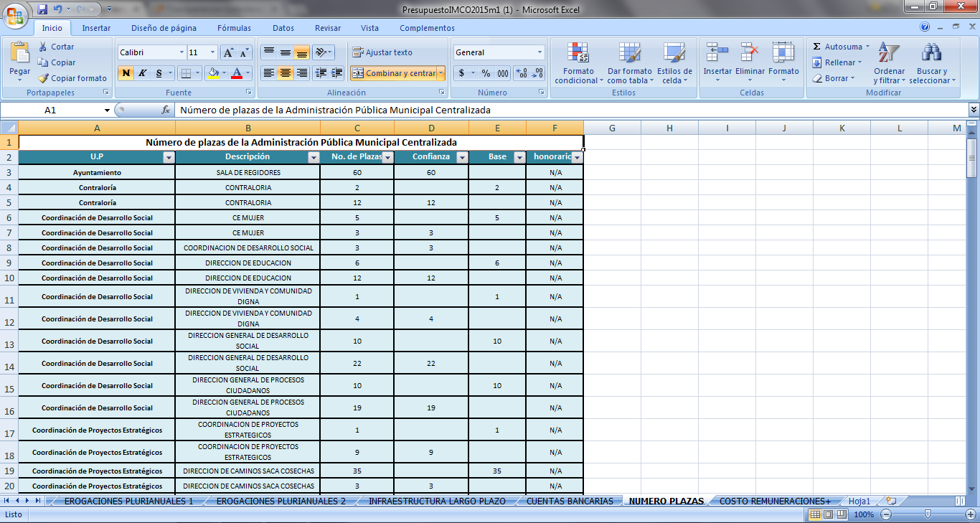The width and height of the screenshot is (980, 523).
Task: Click Insertar cells button
Action: click(x=717, y=63)
